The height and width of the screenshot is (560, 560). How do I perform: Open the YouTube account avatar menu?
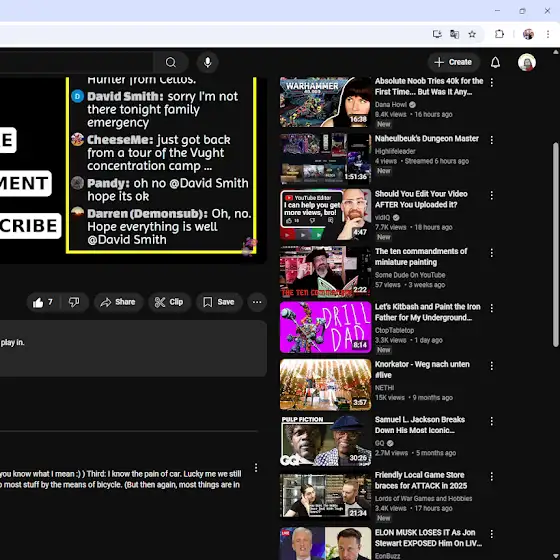(527, 62)
